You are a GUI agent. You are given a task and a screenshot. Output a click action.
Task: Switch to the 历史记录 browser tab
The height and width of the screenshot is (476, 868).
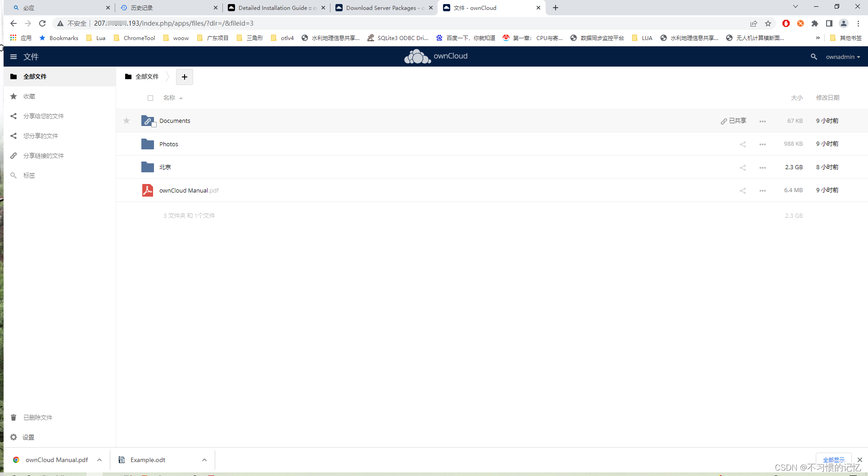pyautogui.click(x=169, y=8)
